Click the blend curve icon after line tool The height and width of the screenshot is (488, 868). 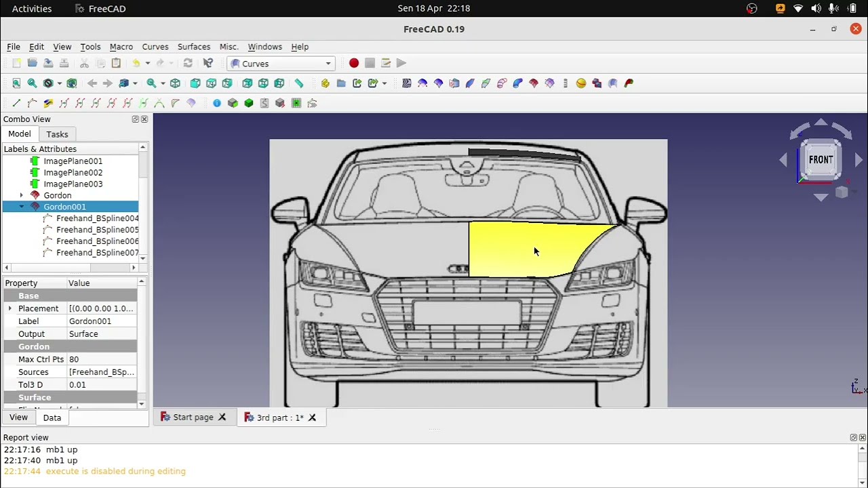[32, 103]
